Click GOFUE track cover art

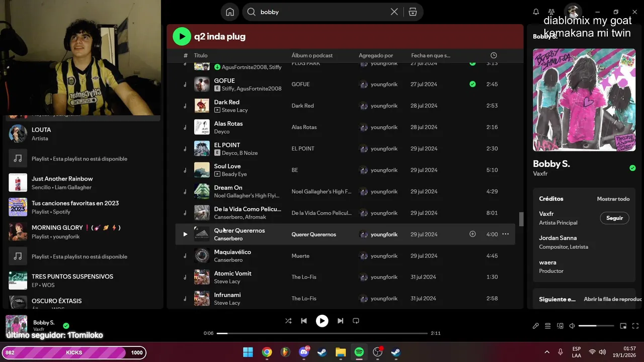click(202, 84)
